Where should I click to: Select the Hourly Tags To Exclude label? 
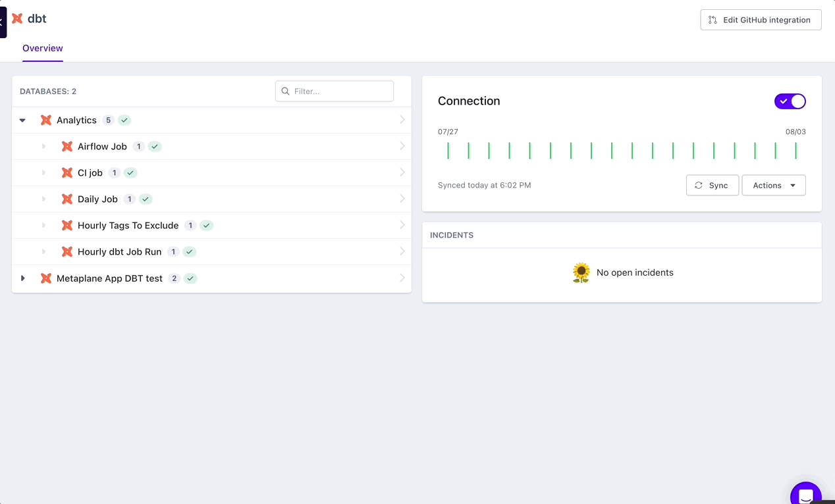[x=128, y=226]
